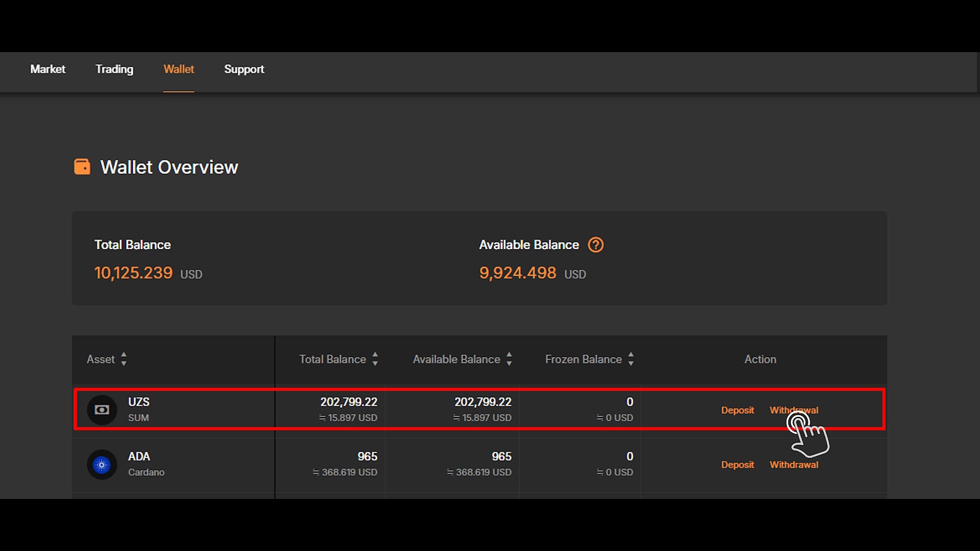Click the Cardano label under ADA
Viewport: 980px width, 551px height.
(146, 472)
